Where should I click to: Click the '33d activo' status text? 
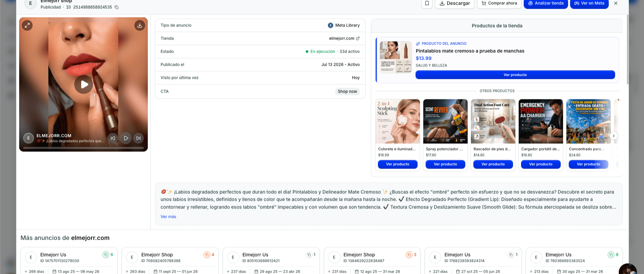(349, 51)
